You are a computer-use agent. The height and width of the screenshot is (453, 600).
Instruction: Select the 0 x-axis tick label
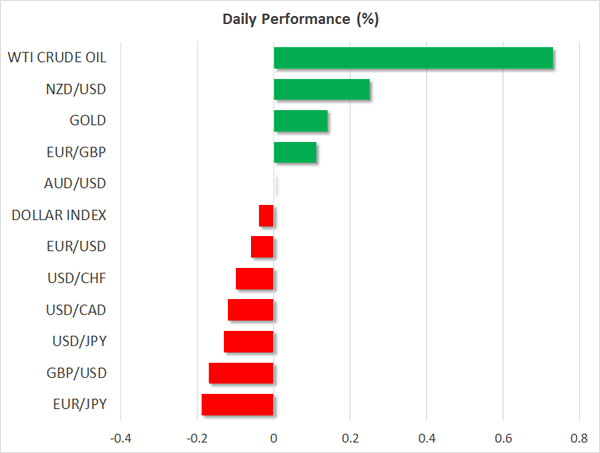pos(273,438)
